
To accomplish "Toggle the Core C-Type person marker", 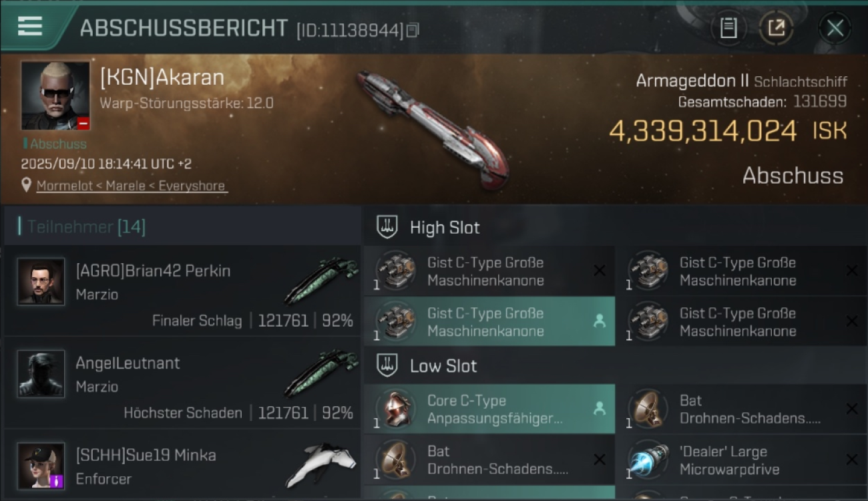I will [600, 409].
